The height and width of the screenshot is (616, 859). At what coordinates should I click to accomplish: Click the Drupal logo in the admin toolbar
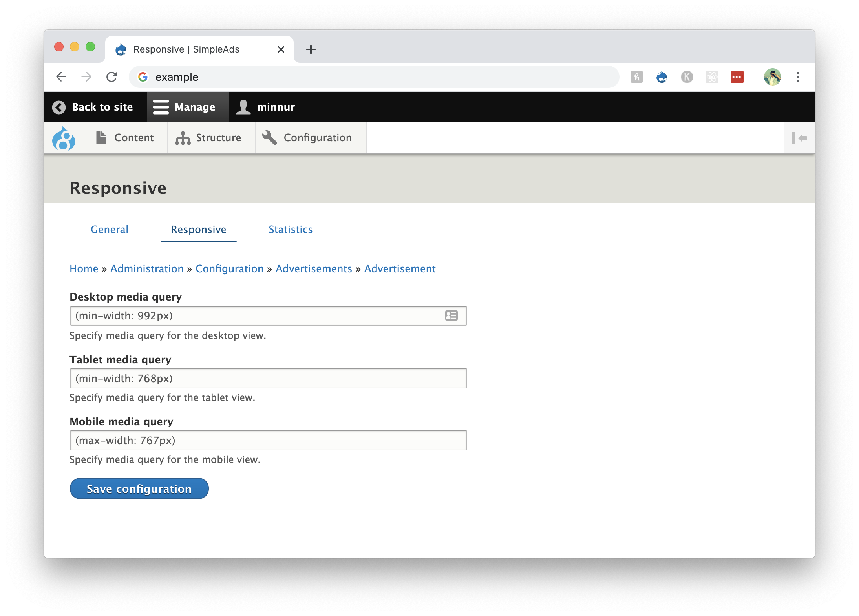tap(64, 138)
